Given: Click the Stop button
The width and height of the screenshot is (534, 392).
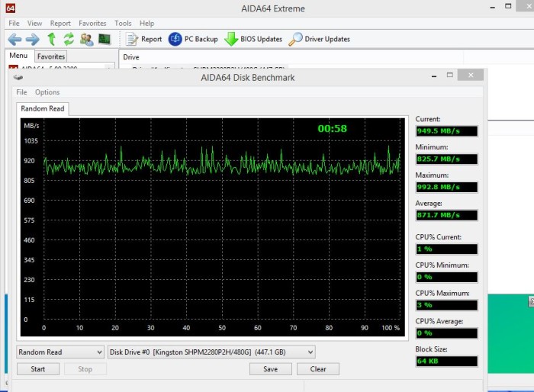Looking at the screenshot, I should (85, 369).
